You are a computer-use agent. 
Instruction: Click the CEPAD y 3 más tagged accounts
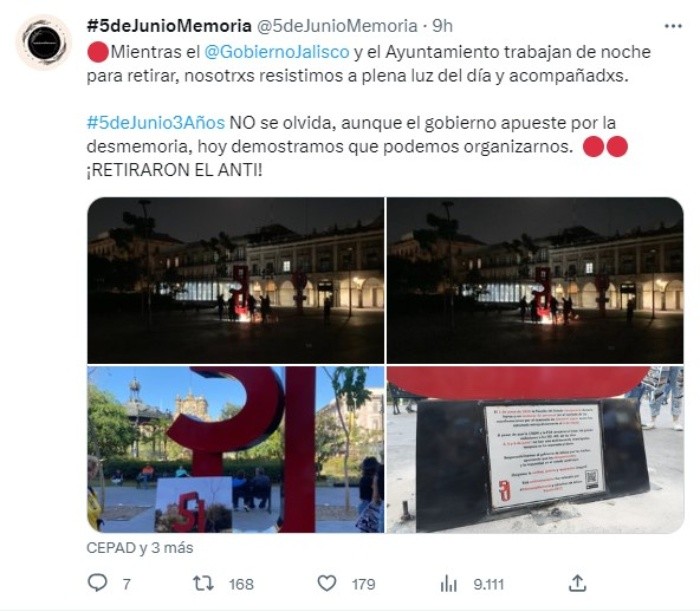(x=140, y=548)
